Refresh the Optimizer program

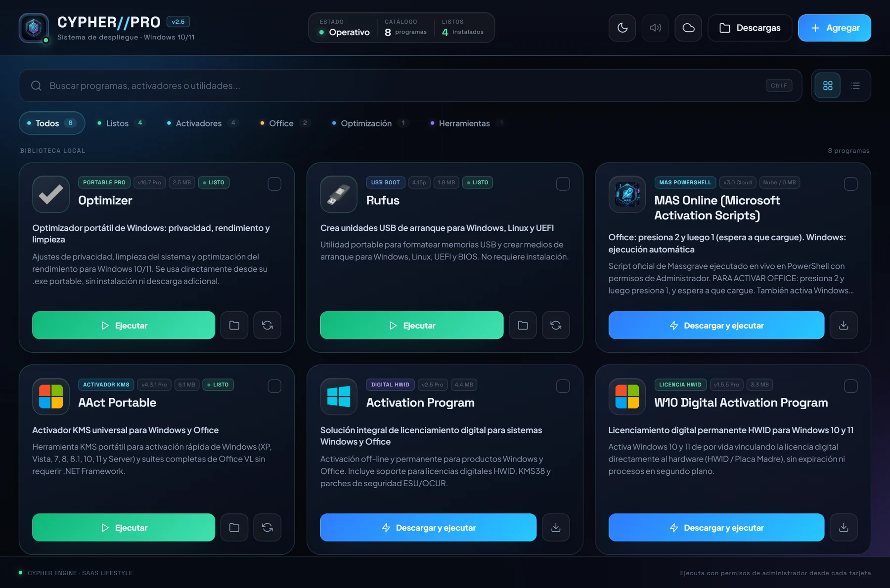(x=267, y=325)
